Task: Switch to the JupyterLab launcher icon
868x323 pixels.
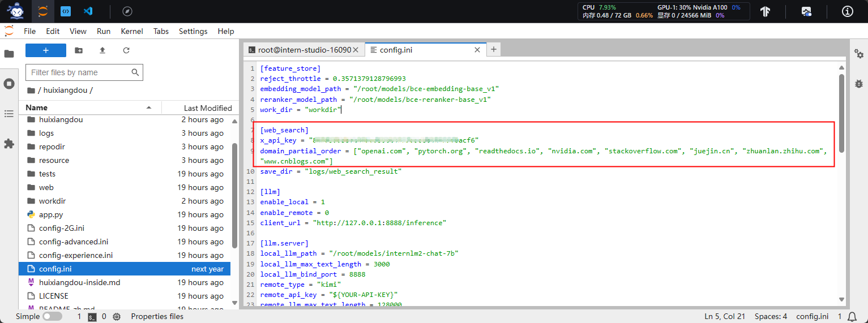Action: pos(42,11)
